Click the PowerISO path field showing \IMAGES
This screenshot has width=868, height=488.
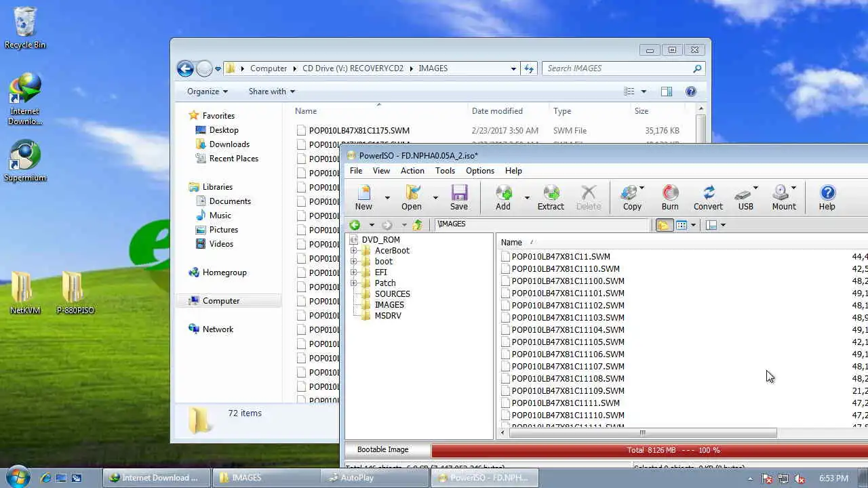pos(542,224)
